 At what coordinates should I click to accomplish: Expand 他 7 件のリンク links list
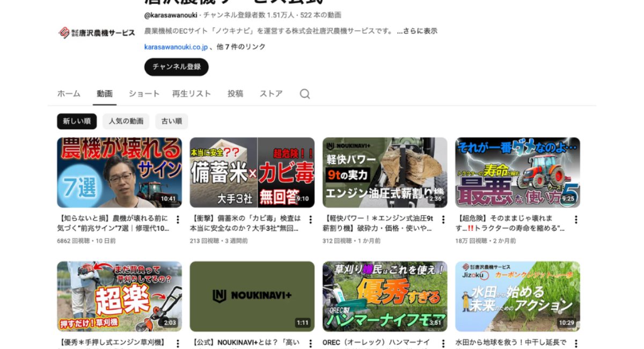point(241,47)
